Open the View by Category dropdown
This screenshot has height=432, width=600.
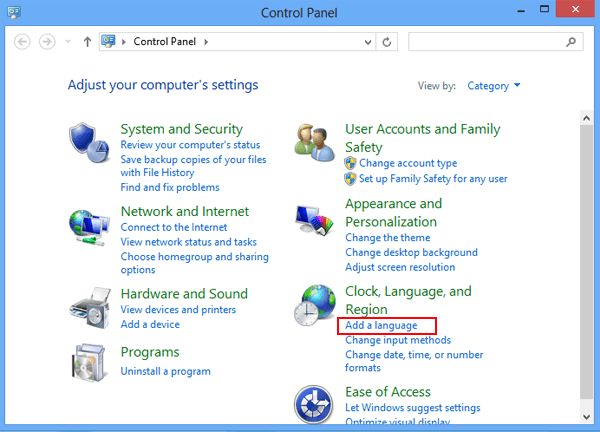click(494, 86)
